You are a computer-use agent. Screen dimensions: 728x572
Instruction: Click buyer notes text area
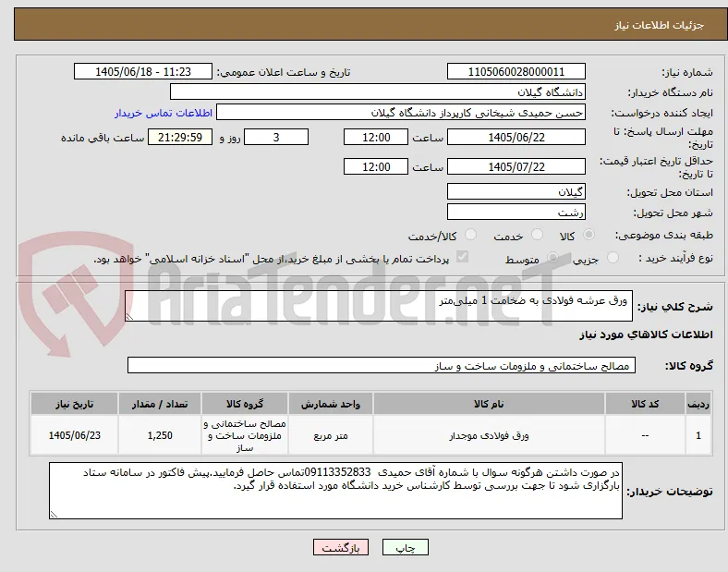pos(335,491)
